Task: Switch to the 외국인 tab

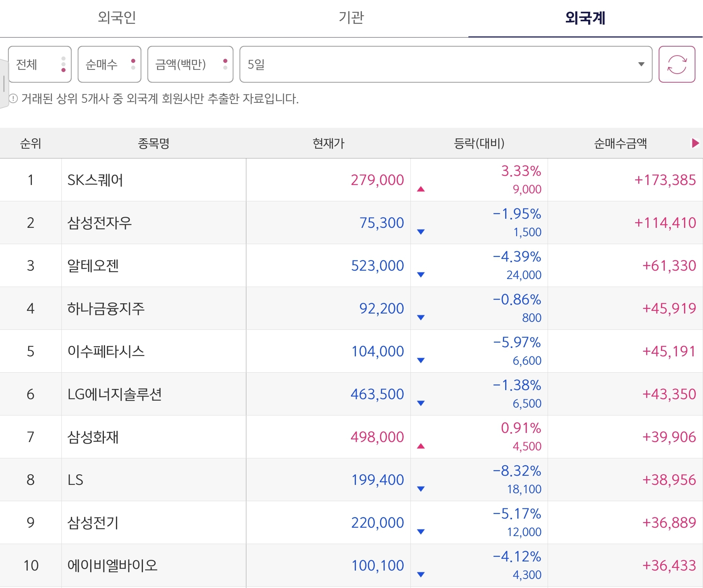Action: (x=117, y=18)
